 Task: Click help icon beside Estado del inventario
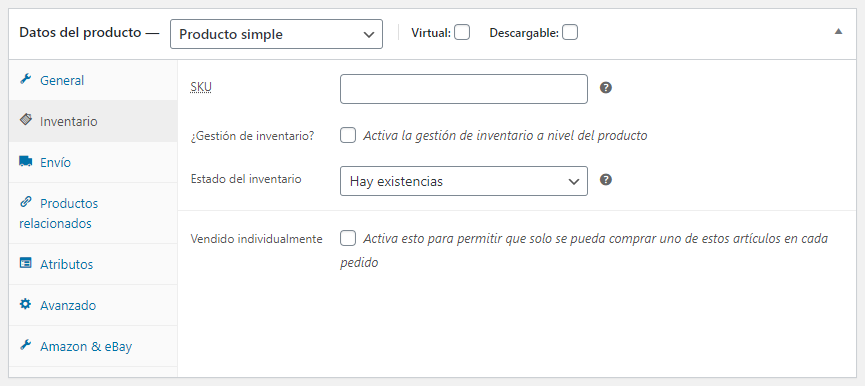click(x=606, y=180)
